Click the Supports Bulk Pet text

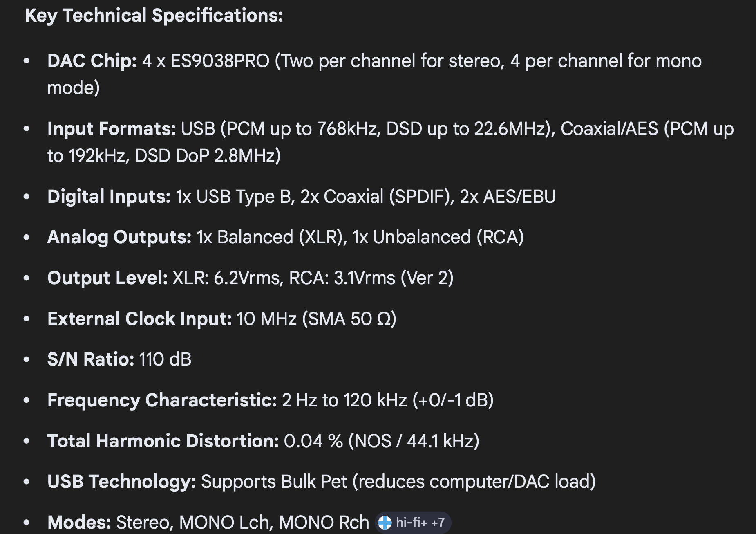click(274, 482)
